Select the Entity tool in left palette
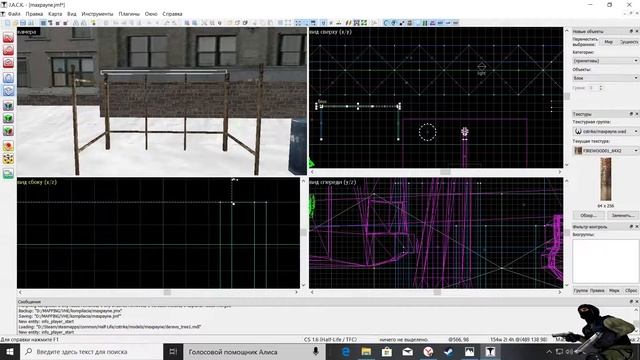Screen dimensions: 640x360 click(8, 77)
